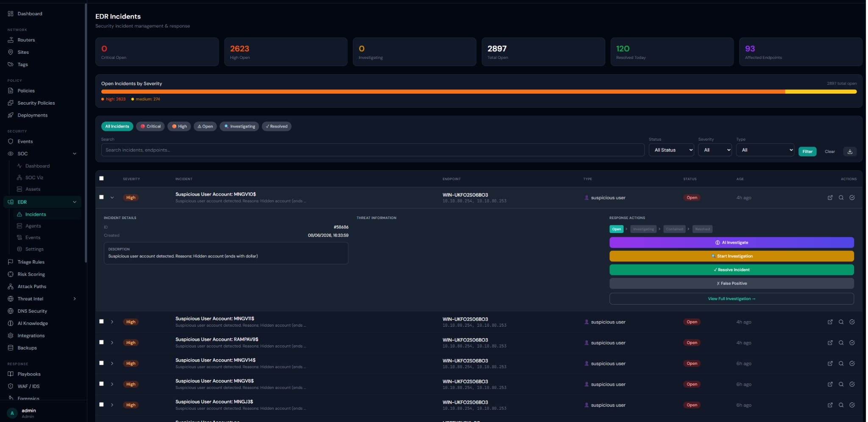Click the Attack Paths icon

11,286
